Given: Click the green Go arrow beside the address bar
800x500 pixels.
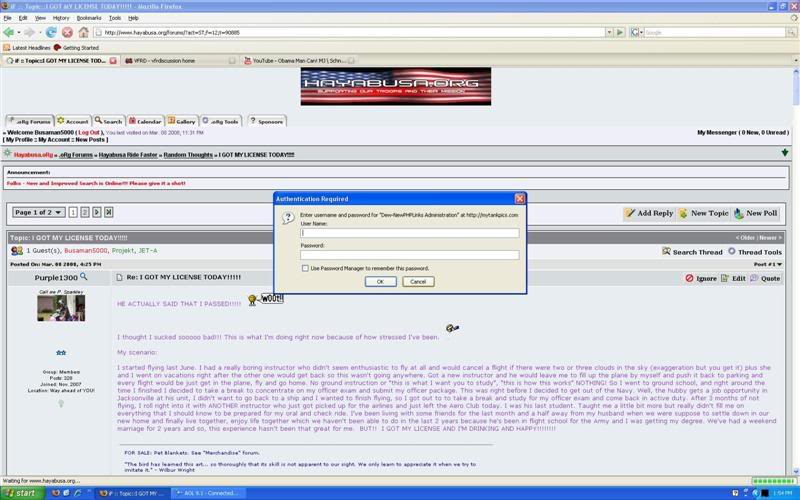Looking at the screenshot, I should click(x=620, y=32).
